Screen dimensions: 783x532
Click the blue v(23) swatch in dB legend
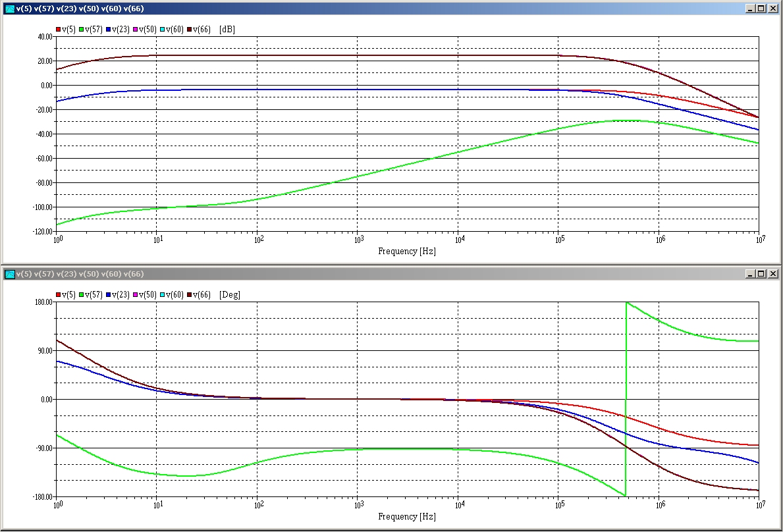[x=109, y=30]
